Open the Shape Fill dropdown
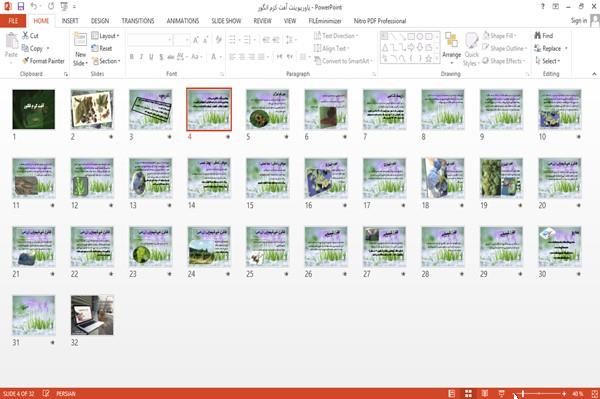Image resolution: width=600 pixels, height=399 pixels. coord(499,36)
